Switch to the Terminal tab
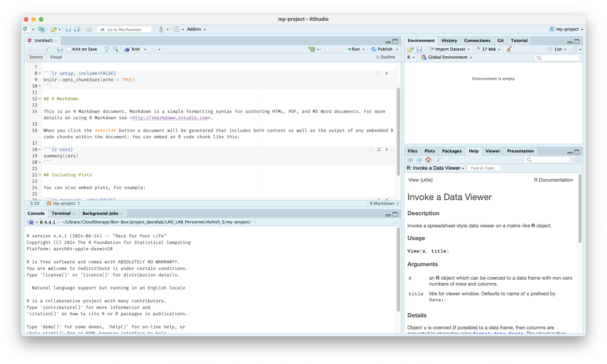 pyautogui.click(x=61, y=213)
